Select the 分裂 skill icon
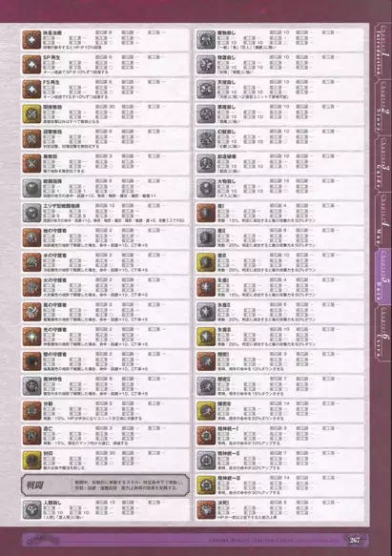This screenshot has width=392, height=556. point(31,411)
